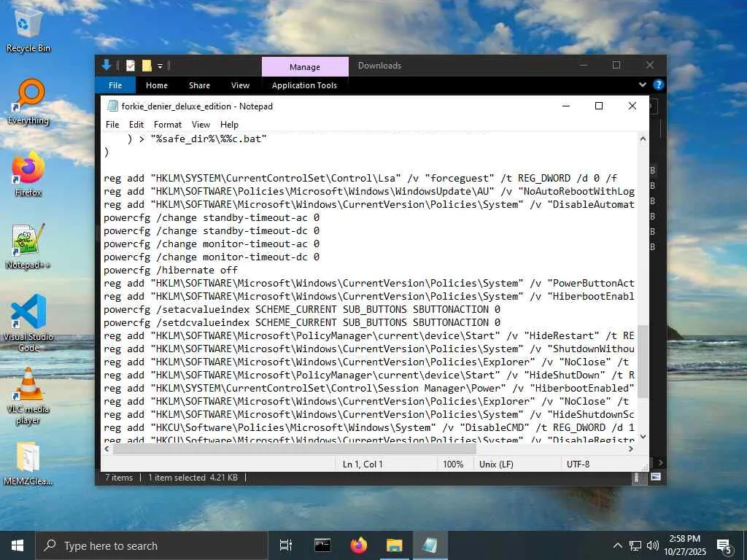Maximize the Notepad window
This screenshot has height=560, width=747.
(x=599, y=106)
